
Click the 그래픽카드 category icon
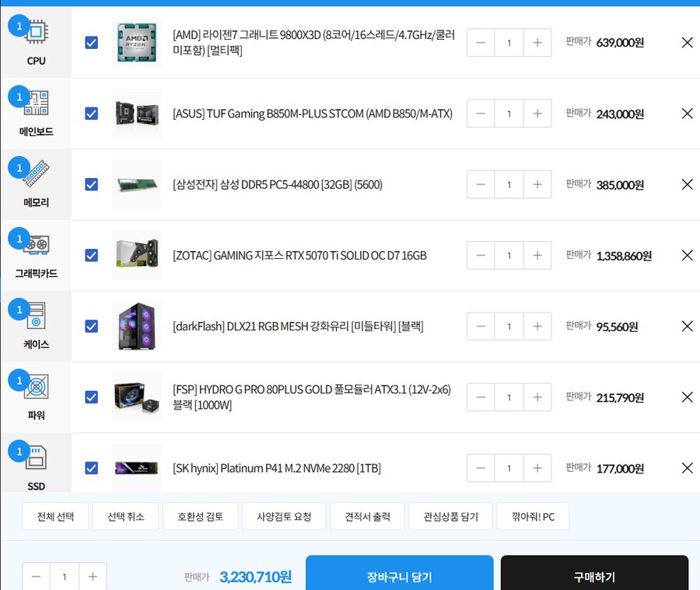tap(37, 247)
